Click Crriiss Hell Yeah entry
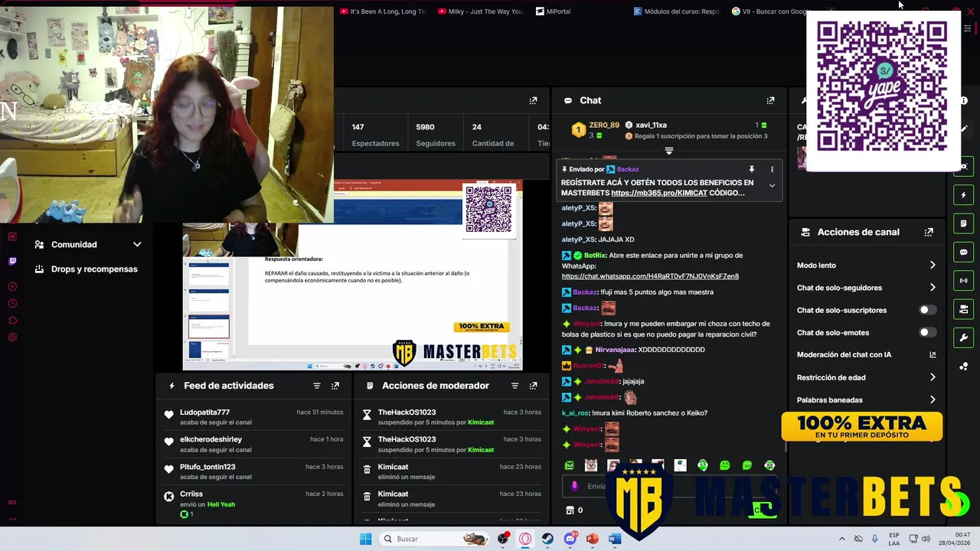 point(254,504)
